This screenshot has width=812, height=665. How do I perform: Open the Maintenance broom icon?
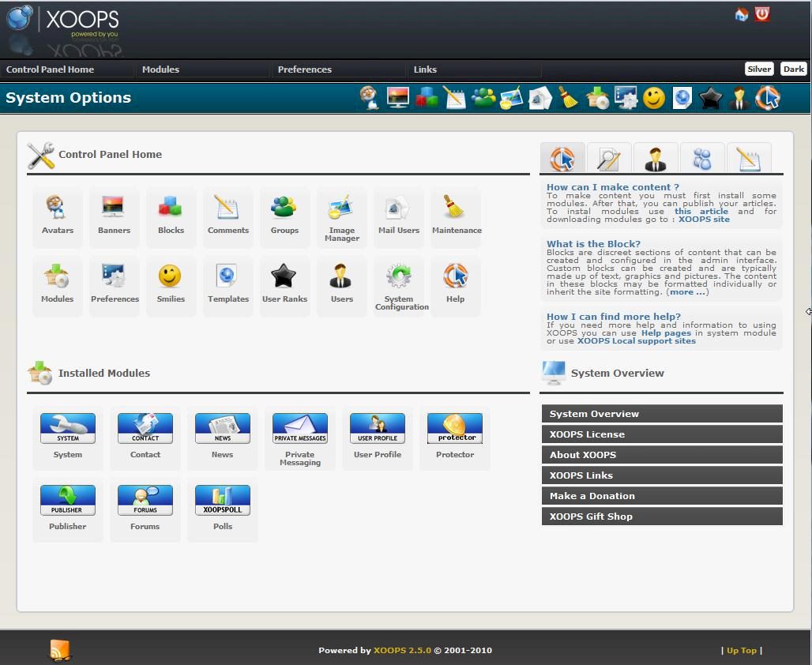[456, 214]
